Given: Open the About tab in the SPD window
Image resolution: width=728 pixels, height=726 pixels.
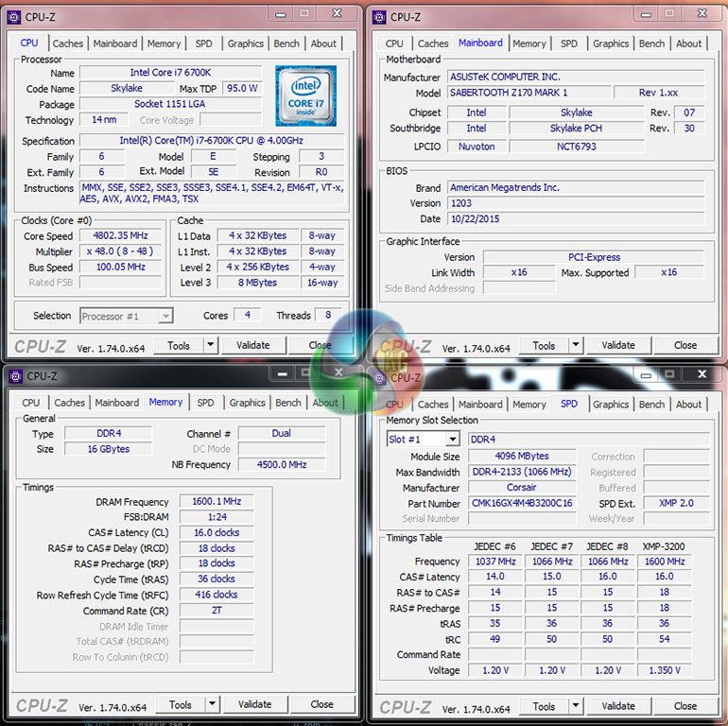Looking at the screenshot, I should pos(688,405).
